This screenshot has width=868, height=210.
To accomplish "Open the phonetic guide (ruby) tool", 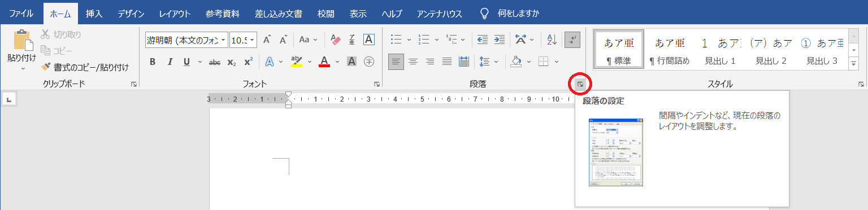I will tap(352, 40).
